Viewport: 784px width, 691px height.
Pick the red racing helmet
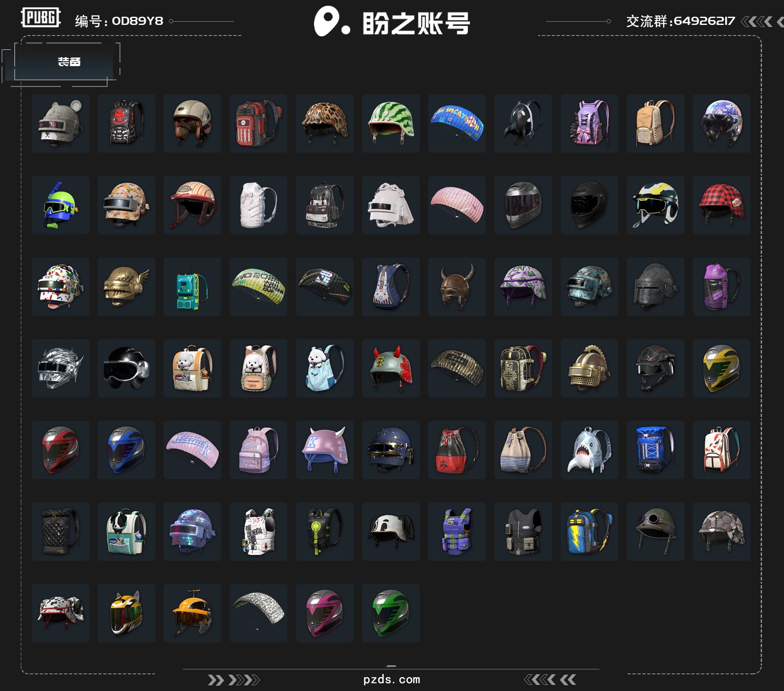click(x=60, y=450)
